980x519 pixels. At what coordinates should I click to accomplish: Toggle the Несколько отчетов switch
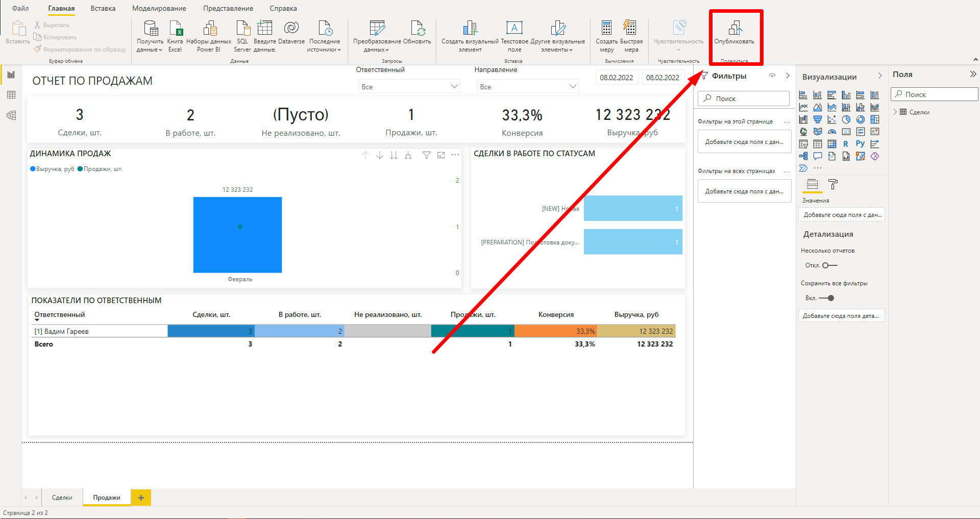point(830,265)
